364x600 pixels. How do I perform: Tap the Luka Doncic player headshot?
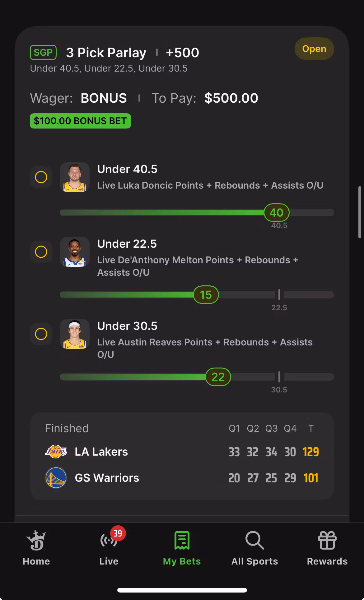(75, 177)
